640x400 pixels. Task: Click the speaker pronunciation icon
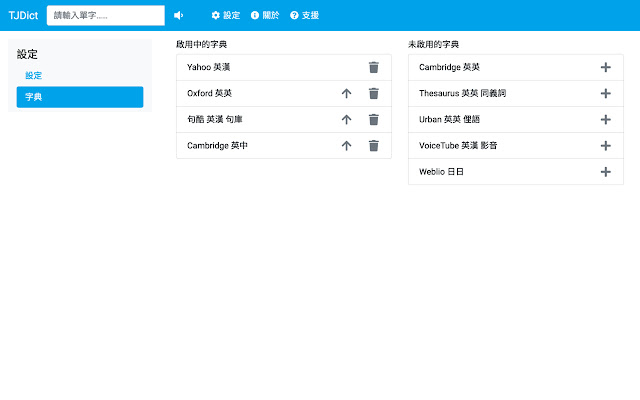pyautogui.click(x=178, y=15)
